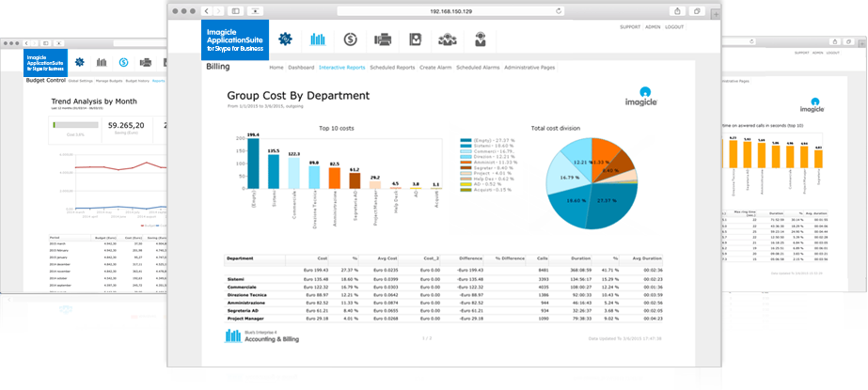Select the Billing bar chart icon
The image size is (868, 390).
[x=317, y=39]
